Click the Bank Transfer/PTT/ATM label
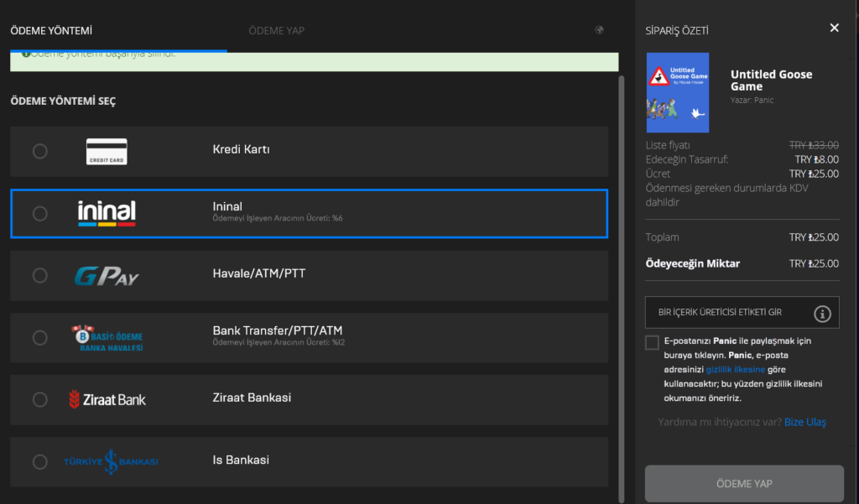Image resolution: width=859 pixels, height=504 pixels. click(278, 330)
